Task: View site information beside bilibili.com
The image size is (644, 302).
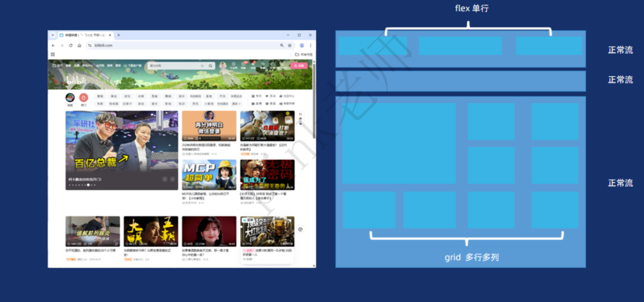Action: click(x=90, y=45)
